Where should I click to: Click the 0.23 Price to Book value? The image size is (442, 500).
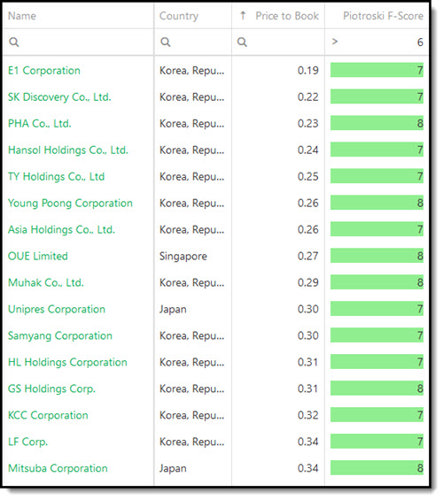tap(308, 123)
